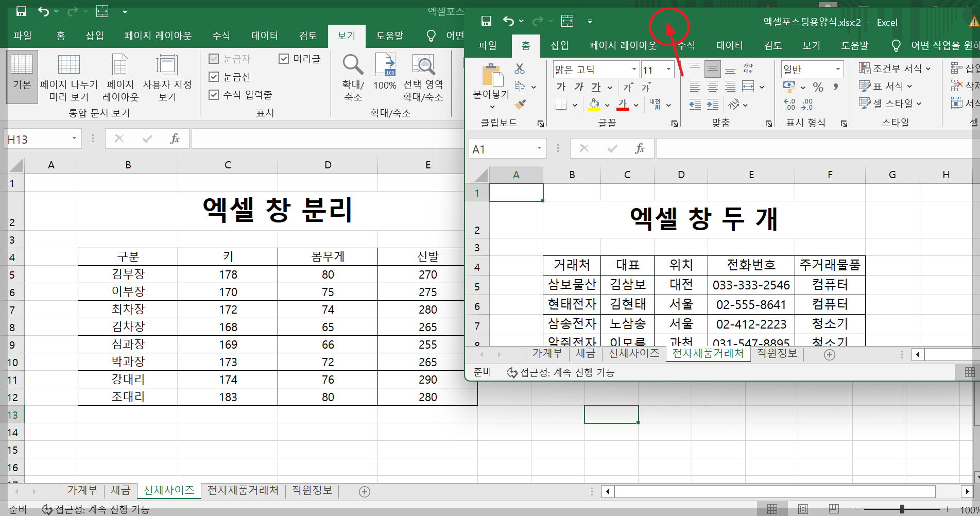Click the fx Insert Function icon
980x516 pixels.
[x=640, y=148]
